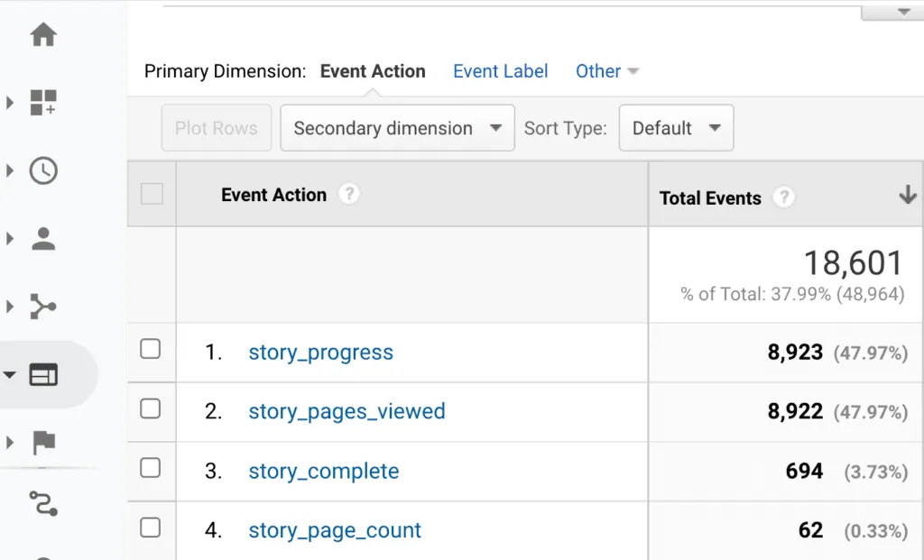Screen dimensions: 924x560
Task: Open the Sort Type Default dropdown
Action: coord(676,128)
